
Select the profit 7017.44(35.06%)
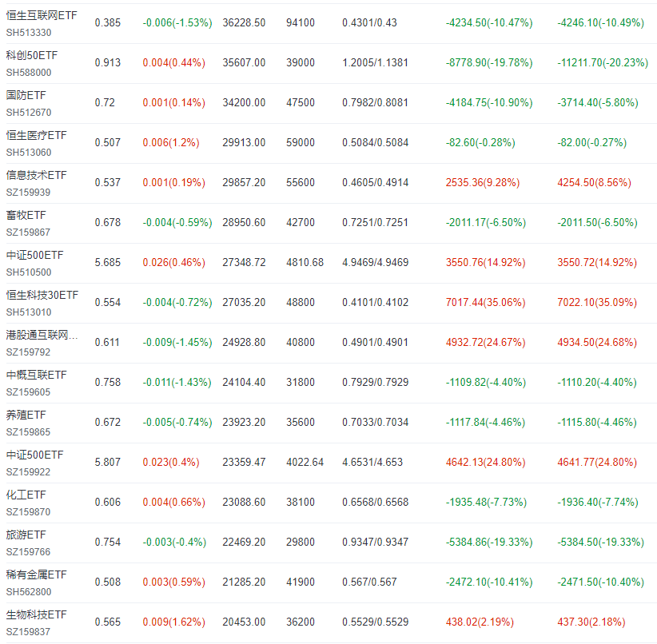486,303
